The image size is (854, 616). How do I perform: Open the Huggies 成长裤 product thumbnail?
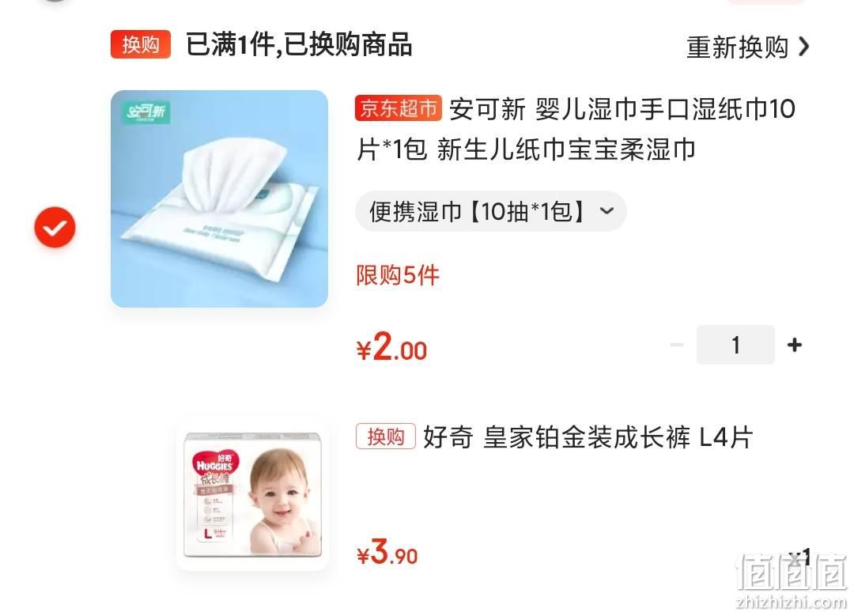pos(252,496)
